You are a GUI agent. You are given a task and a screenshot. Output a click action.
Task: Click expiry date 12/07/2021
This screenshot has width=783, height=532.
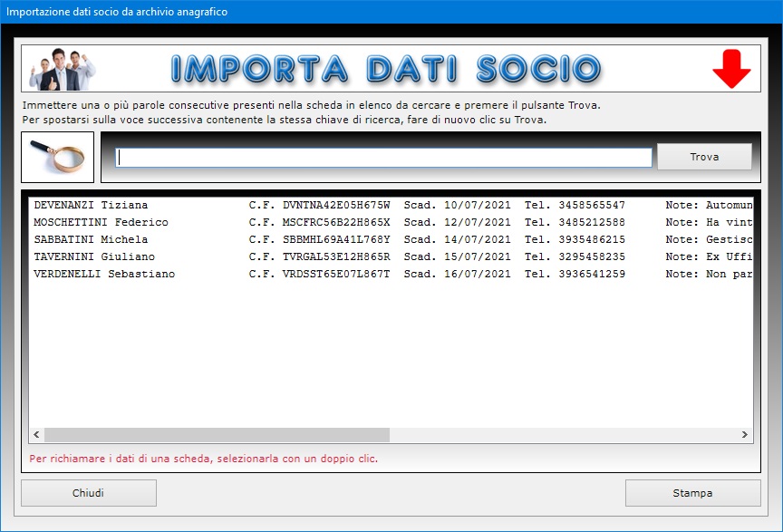coord(478,222)
